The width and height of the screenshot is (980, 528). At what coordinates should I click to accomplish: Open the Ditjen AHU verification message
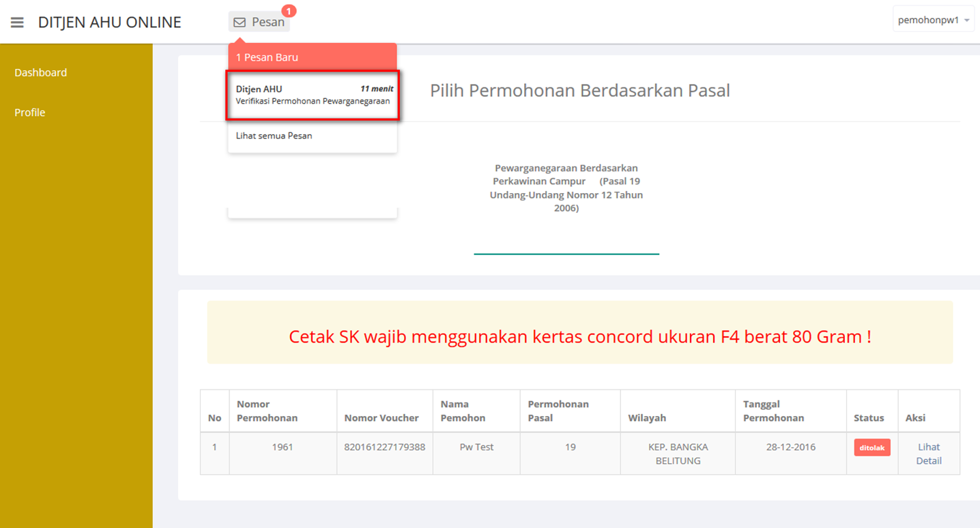[x=313, y=95]
